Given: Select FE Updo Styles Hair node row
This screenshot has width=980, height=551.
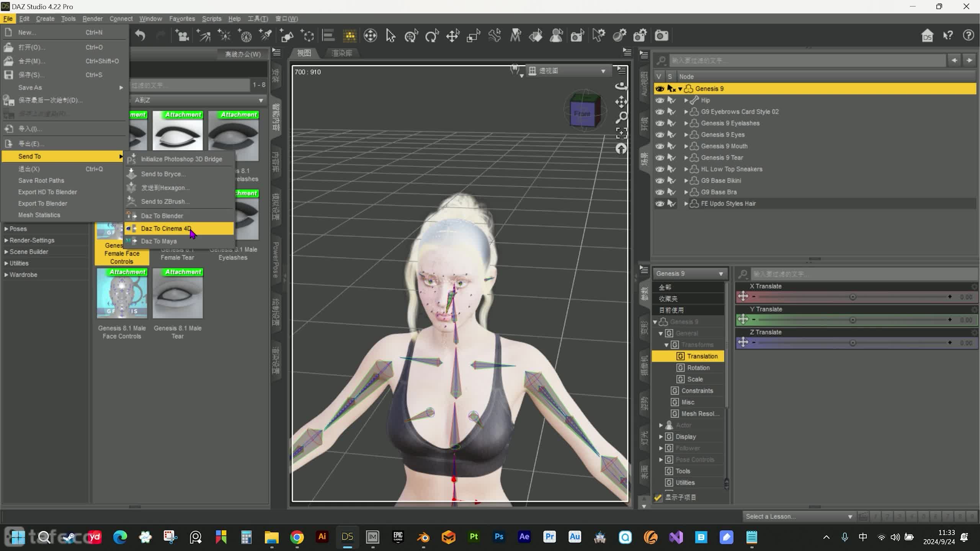Looking at the screenshot, I should [815, 204].
